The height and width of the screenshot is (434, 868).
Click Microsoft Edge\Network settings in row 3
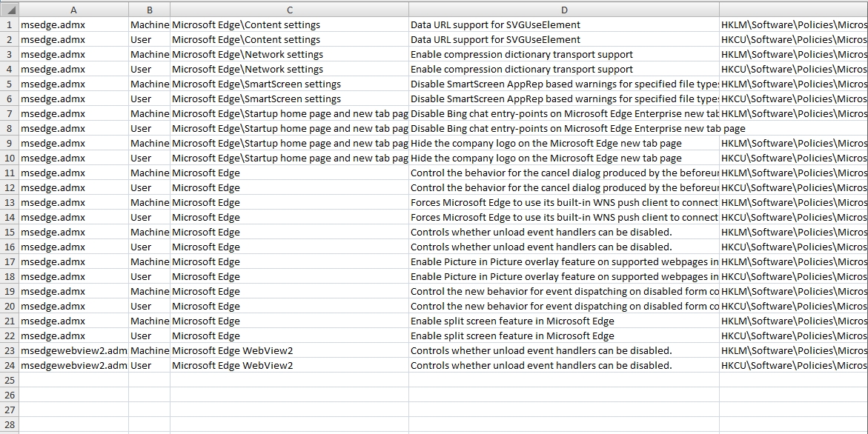[290, 54]
